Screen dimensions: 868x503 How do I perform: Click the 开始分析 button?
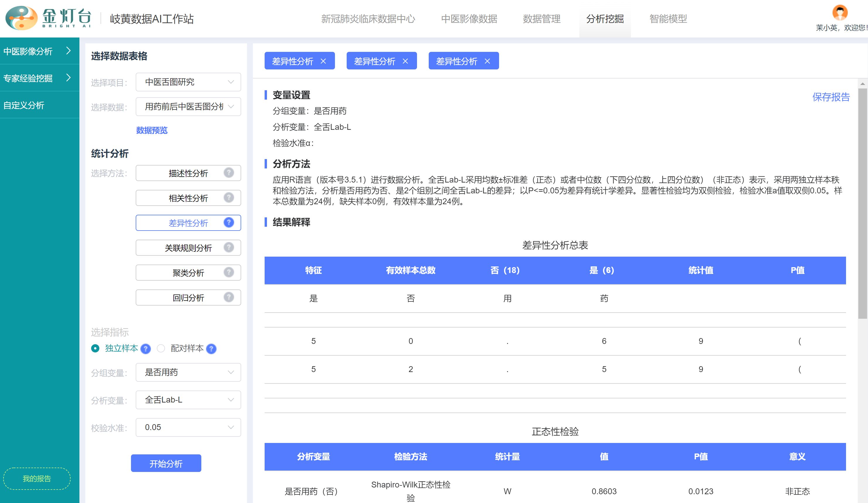[x=166, y=463]
